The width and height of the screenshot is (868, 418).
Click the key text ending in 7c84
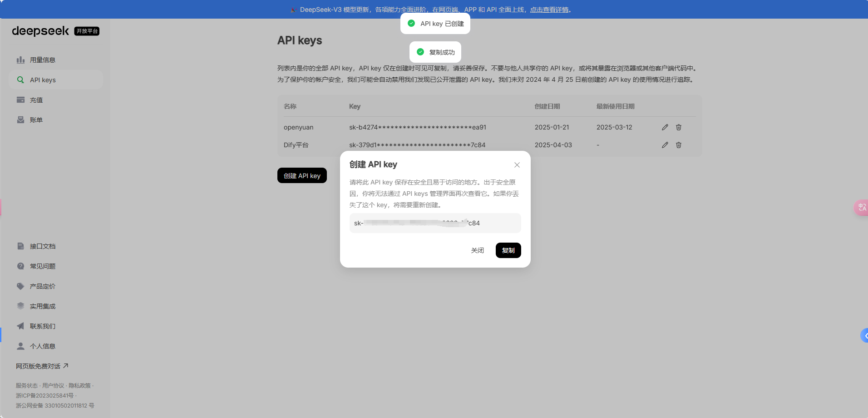coord(417,145)
